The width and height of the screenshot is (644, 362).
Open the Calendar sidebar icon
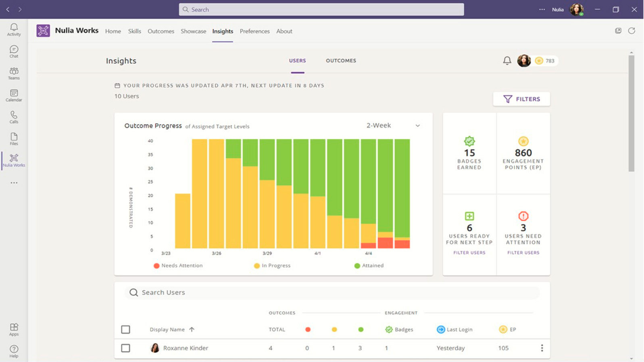pyautogui.click(x=14, y=96)
